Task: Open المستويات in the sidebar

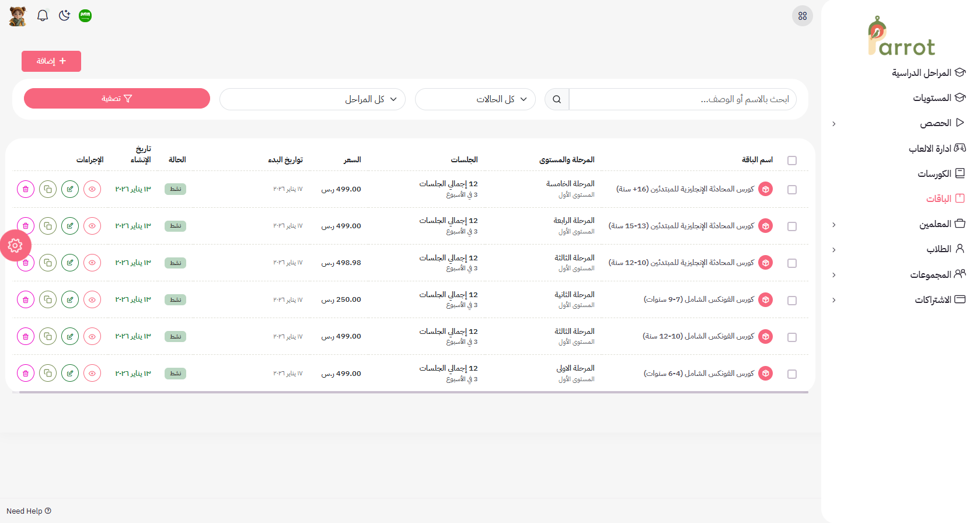Action: point(932,98)
